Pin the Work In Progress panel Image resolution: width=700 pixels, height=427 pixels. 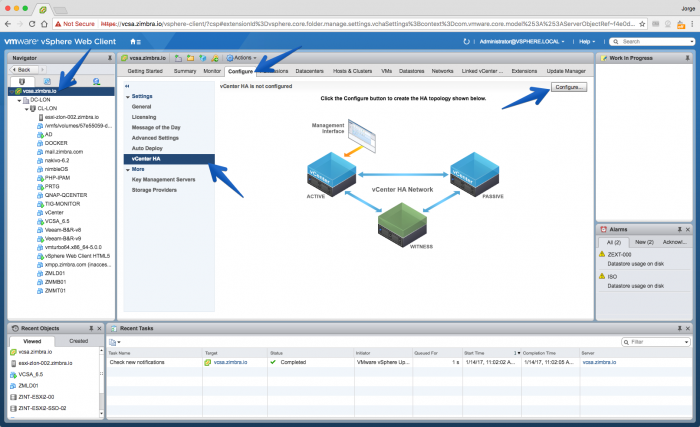(x=688, y=58)
